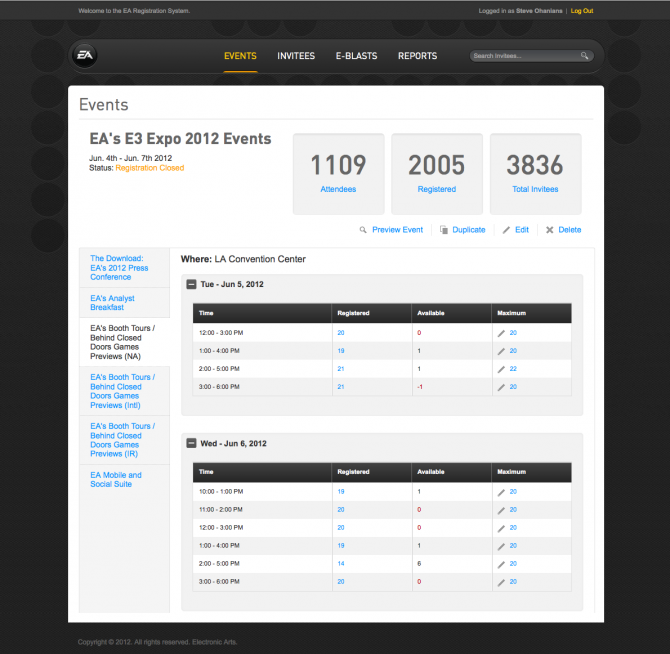Open registered count 21 for Tue 3:00 - 6:00 PM
670x654 pixels.
[x=341, y=387]
